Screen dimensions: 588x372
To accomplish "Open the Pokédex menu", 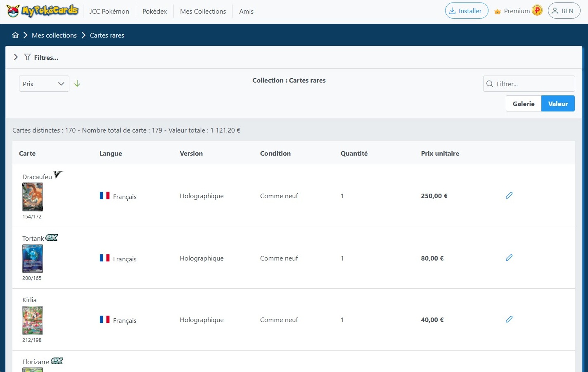I will 154,11.
